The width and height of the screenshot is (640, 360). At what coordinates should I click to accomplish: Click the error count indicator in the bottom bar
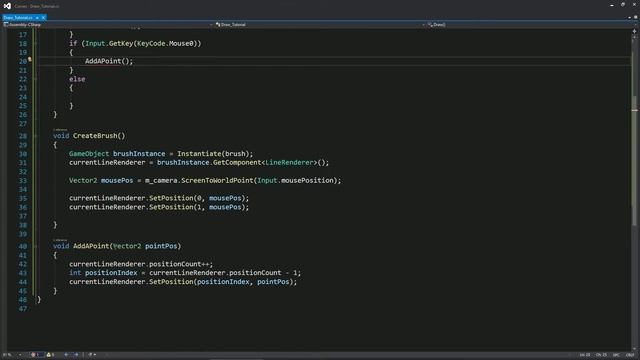tap(36, 355)
